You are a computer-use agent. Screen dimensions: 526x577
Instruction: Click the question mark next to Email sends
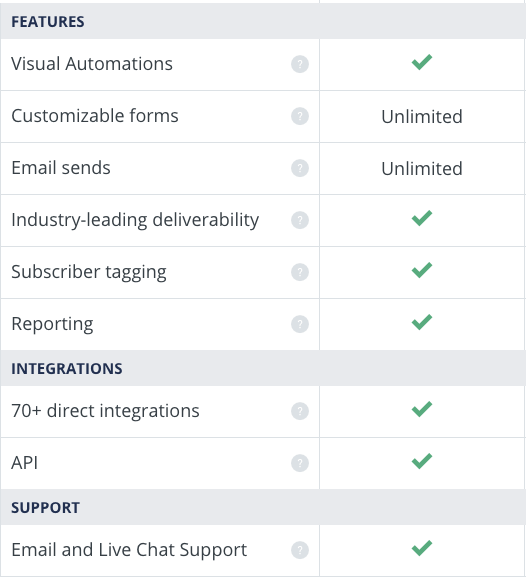300,168
